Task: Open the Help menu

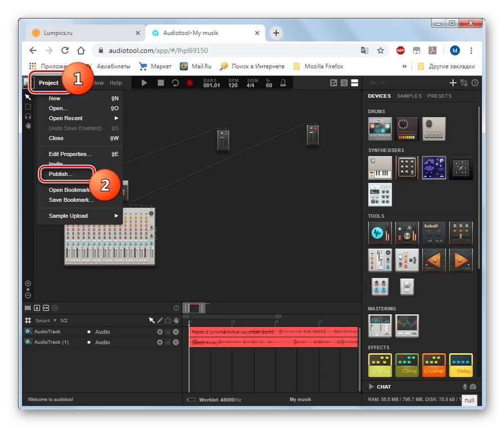Action: [x=115, y=83]
